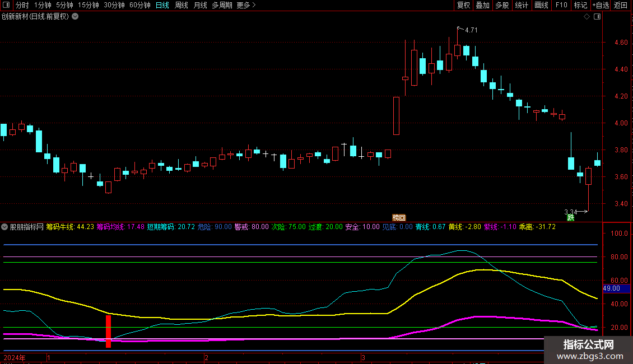Switch to the 周线 weekly chart
633x364 pixels.
[181, 6]
